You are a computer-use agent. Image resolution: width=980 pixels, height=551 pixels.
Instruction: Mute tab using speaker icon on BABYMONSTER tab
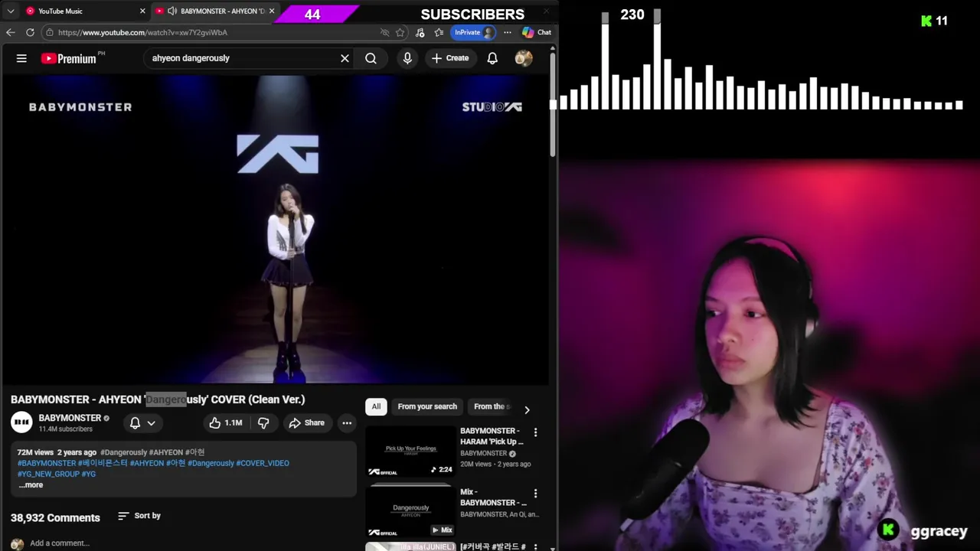click(172, 11)
